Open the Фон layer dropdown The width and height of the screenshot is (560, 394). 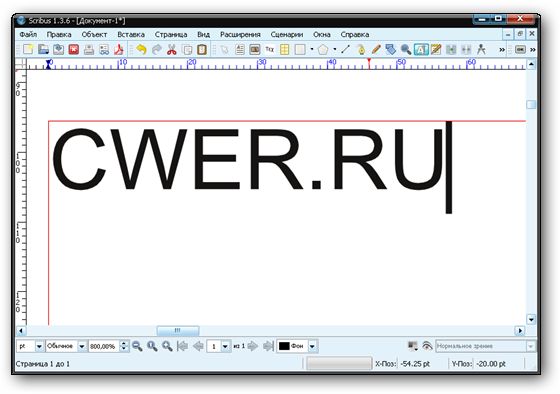click(312, 346)
